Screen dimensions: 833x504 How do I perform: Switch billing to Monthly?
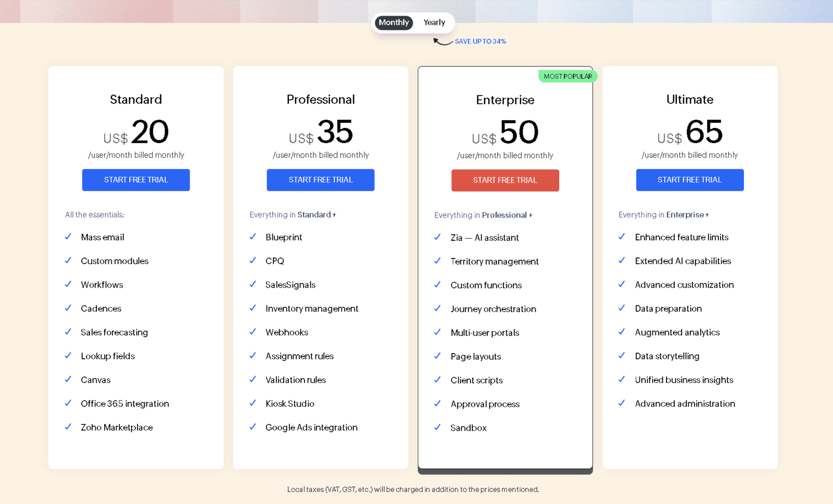[394, 22]
